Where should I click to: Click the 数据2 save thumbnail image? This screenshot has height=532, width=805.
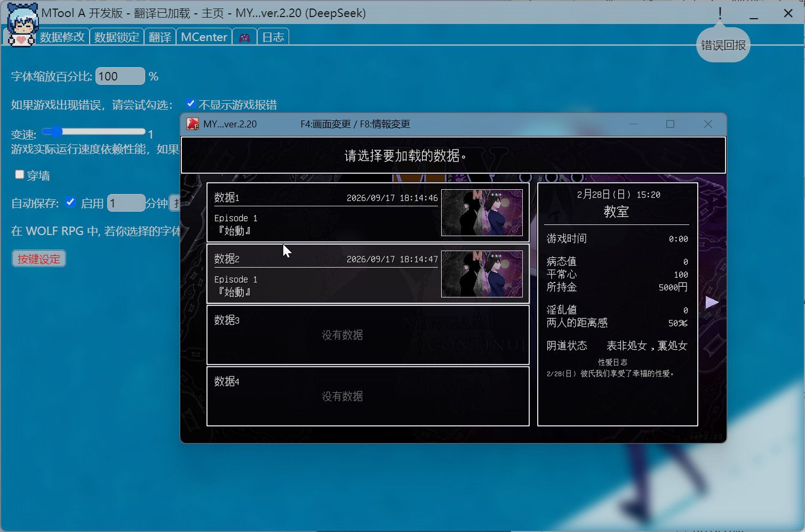click(482, 274)
